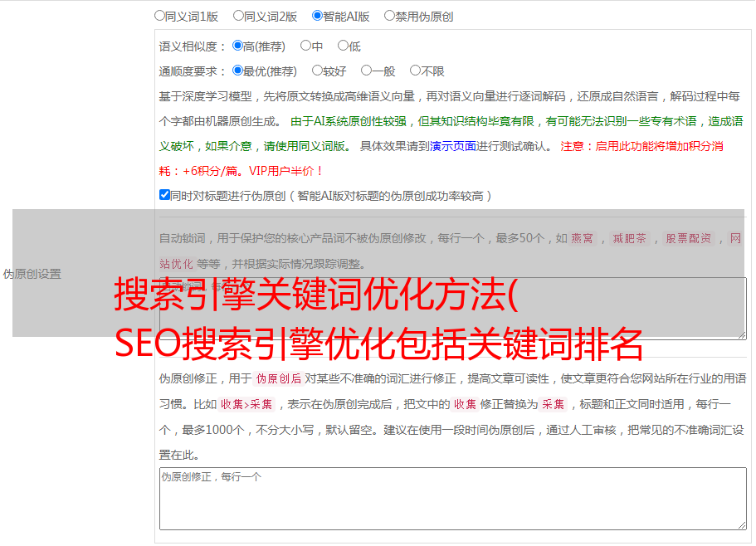Click the 伪原创修正 textarea
The width and height of the screenshot is (756, 546).
click(x=453, y=499)
